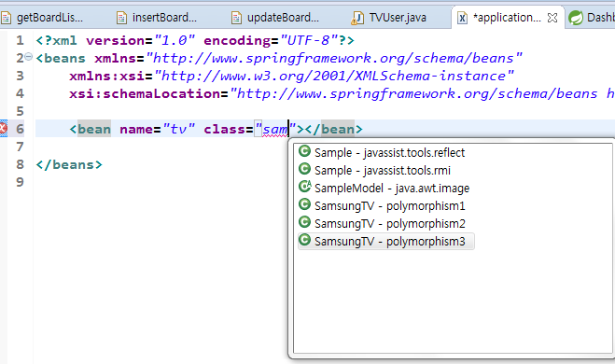
Task: Click abstract class icon beside SampleModel
Action: coord(305,187)
